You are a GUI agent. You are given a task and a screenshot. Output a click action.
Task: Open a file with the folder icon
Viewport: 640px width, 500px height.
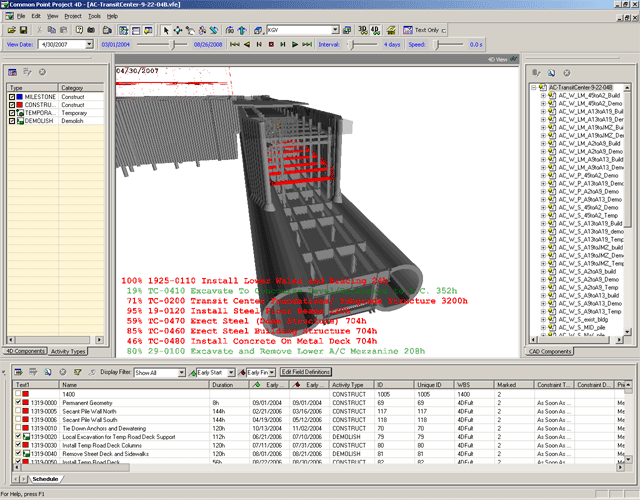[x=11, y=30]
